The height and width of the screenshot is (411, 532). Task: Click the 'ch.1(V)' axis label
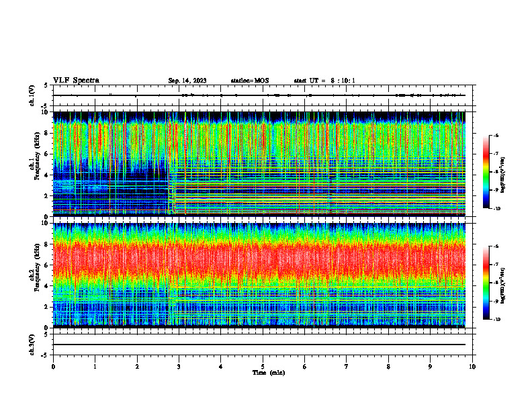click(x=32, y=95)
